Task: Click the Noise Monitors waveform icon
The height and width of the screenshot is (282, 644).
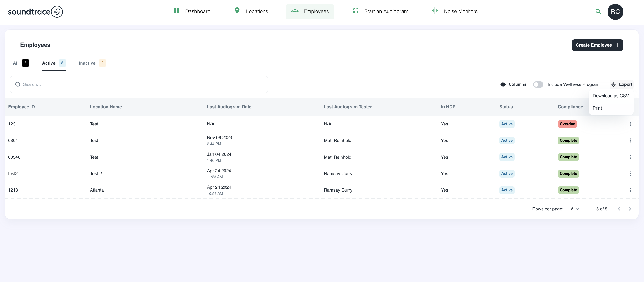Action: [x=435, y=11]
